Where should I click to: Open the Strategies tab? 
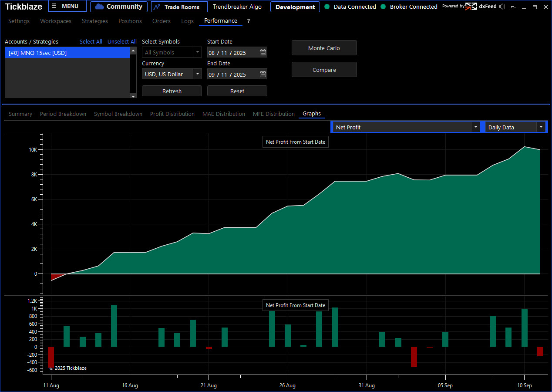tap(95, 21)
